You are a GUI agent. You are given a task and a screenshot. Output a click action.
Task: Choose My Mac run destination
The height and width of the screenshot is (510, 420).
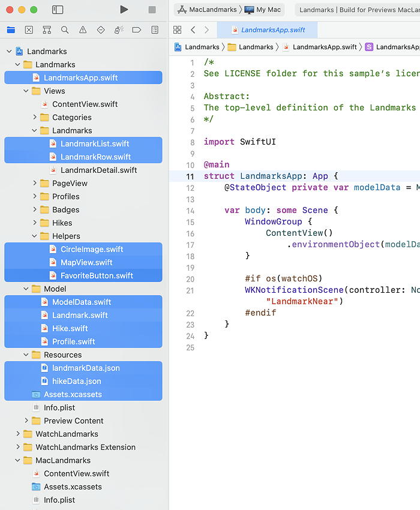263,10
